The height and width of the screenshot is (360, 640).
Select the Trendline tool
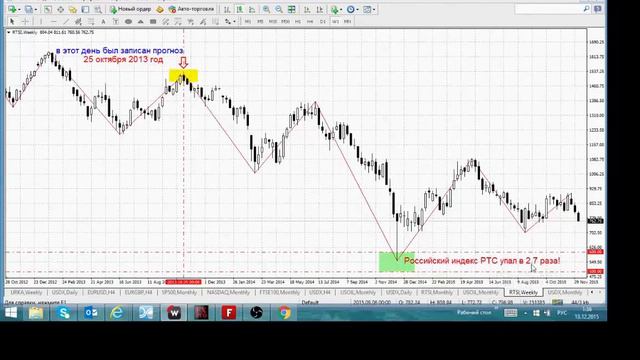coord(66,21)
